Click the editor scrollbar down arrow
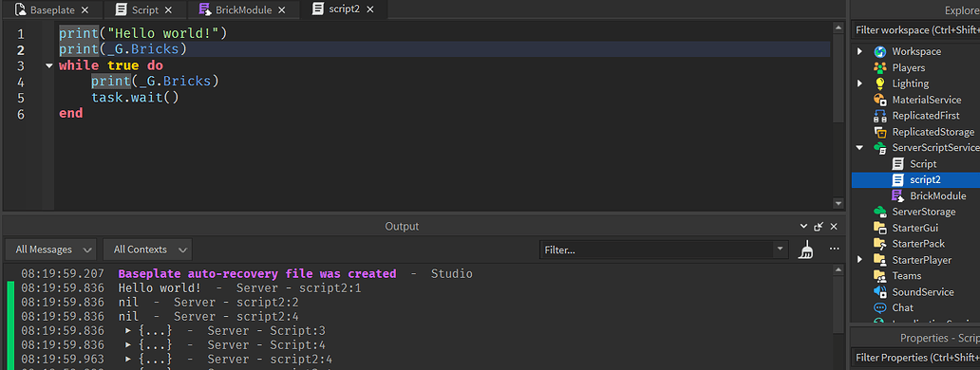 [839, 203]
